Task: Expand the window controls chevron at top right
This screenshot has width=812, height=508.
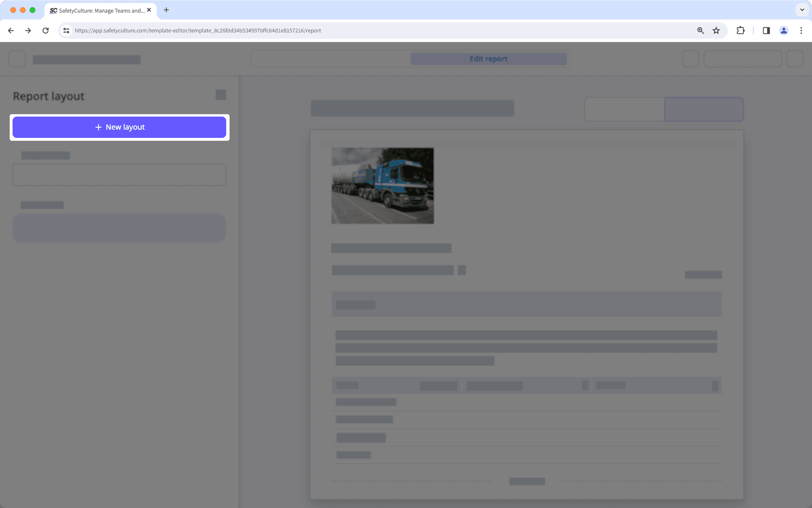Action: coord(802,9)
